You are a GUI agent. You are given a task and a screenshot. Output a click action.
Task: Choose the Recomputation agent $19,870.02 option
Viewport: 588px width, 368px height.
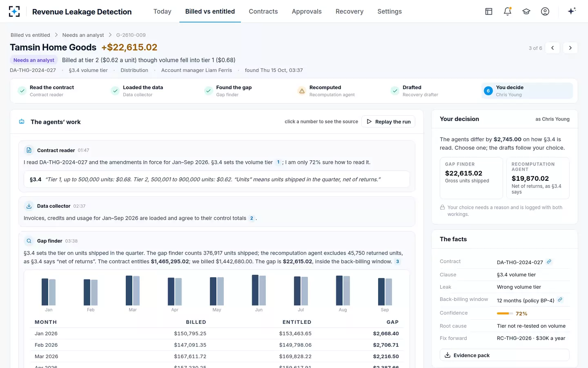coord(538,178)
